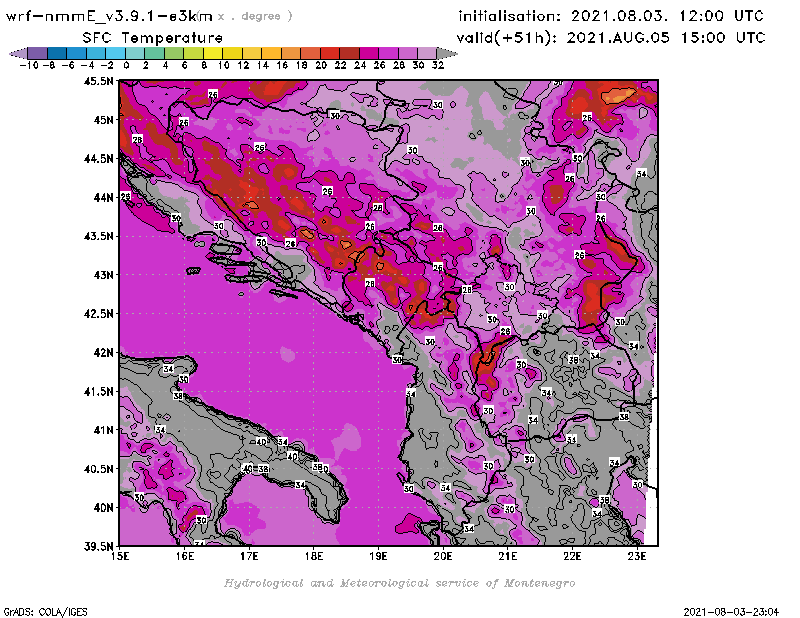Click the '20E' longitude label
Image resolution: width=800 pixels, height=618 pixels.
point(443,556)
